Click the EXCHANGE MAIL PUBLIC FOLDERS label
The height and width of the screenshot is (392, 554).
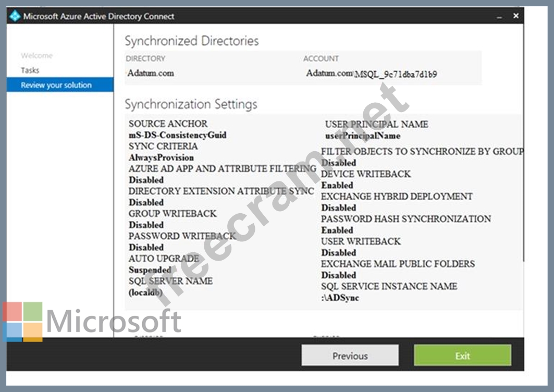(x=398, y=264)
